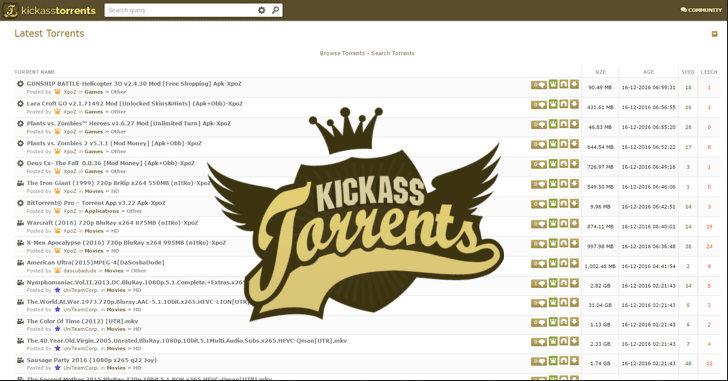Open The.40.Year.Old.Virgin.2005 torrent title
This screenshot has height=381, width=728.
pos(187,341)
